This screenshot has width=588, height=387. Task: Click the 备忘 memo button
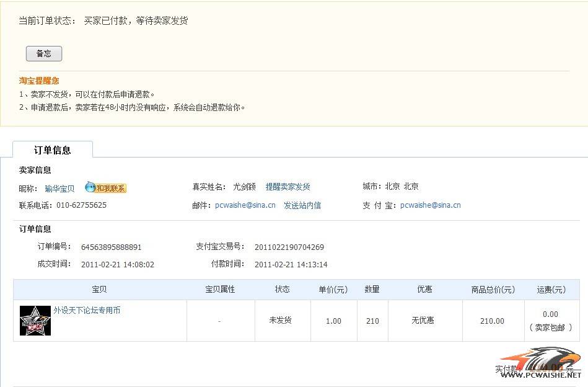(x=44, y=53)
